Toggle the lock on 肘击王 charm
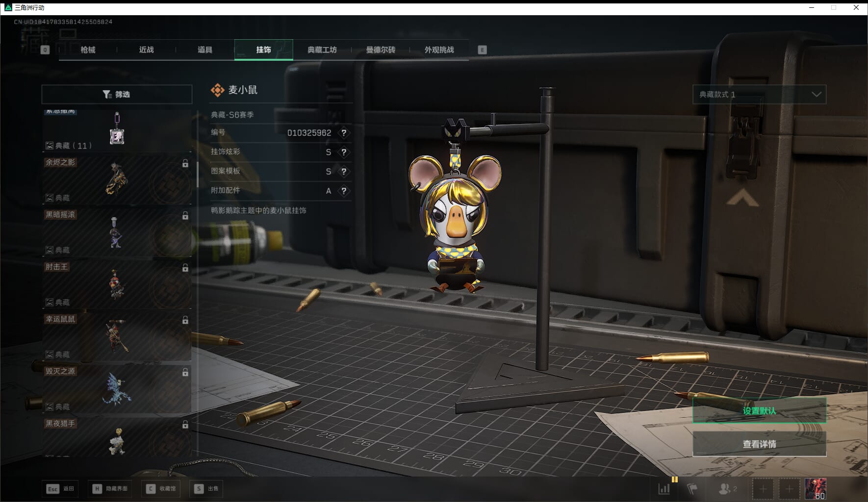The image size is (868, 502). pos(185,268)
